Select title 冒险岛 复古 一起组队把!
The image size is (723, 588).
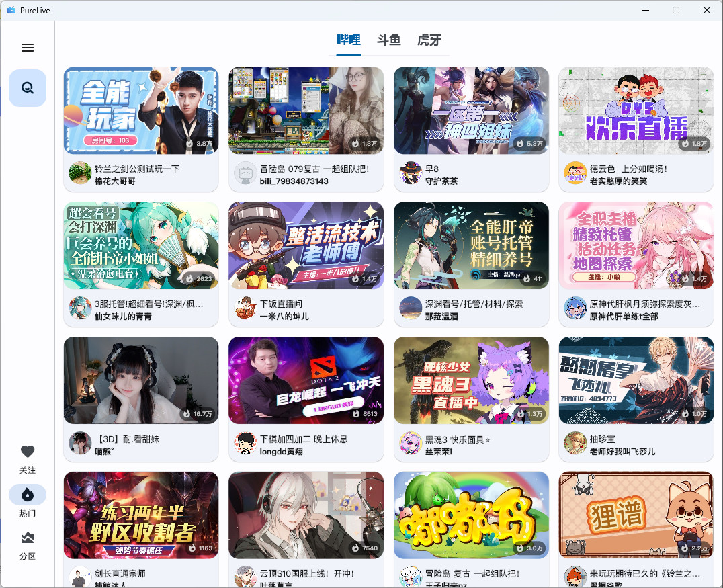472,573
